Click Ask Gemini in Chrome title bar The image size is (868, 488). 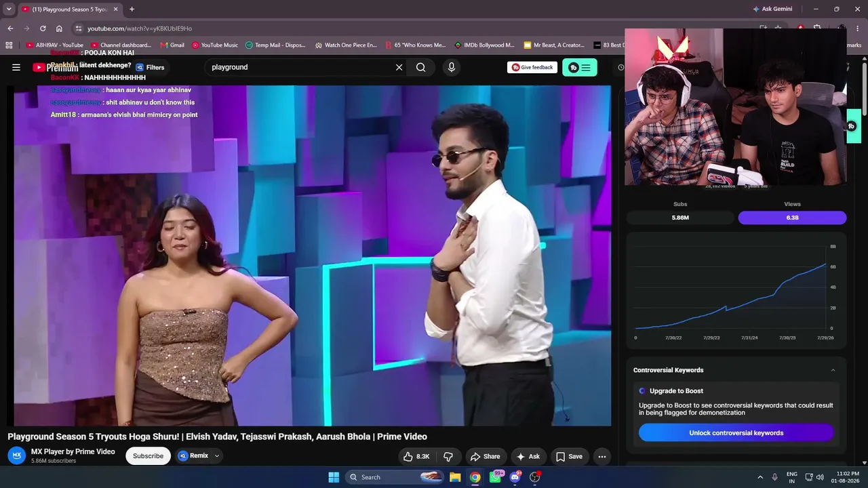[x=772, y=9]
